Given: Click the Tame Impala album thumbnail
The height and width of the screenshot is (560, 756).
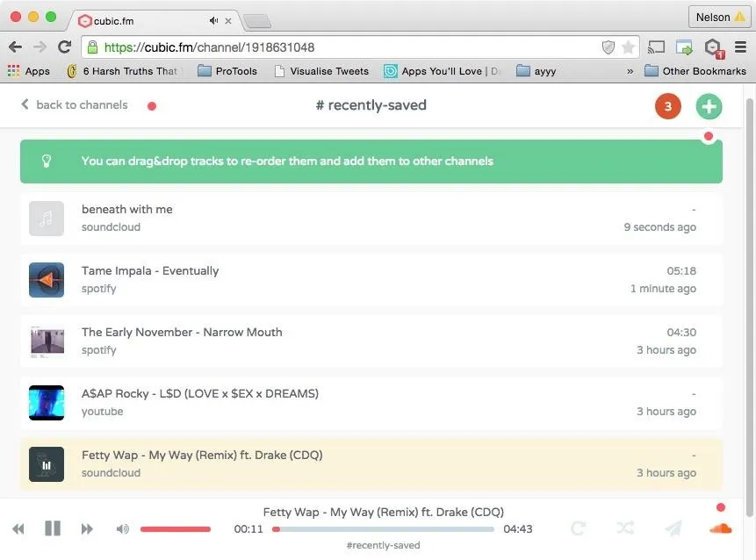Looking at the screenshot, I should coord(47,279).
